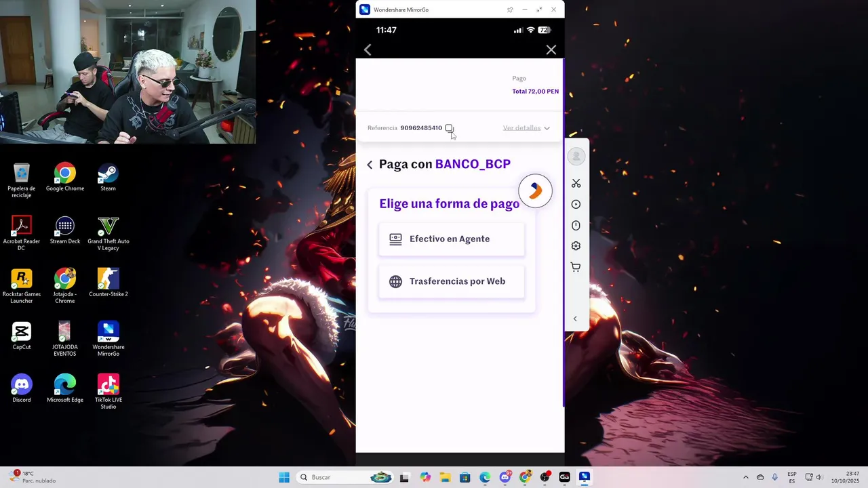Screen dimensions: 868x488
Task: Open Chrome from the taskbar
Action: click(525, 477)
